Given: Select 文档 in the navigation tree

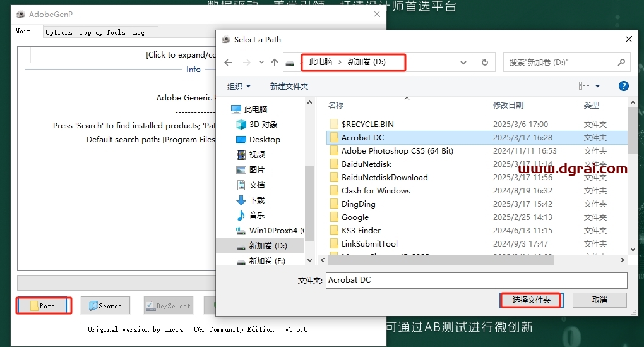Looking at the screenshot, I should click(x=257, y=185).
